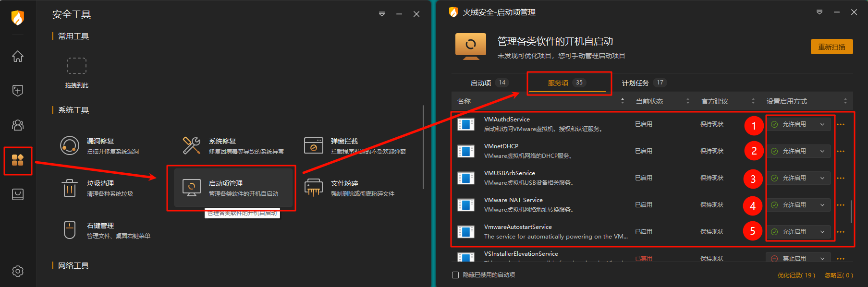Open 忽略区 link at bottom
Viewport: 868px width, 287px height.
(x=839, y=275)
